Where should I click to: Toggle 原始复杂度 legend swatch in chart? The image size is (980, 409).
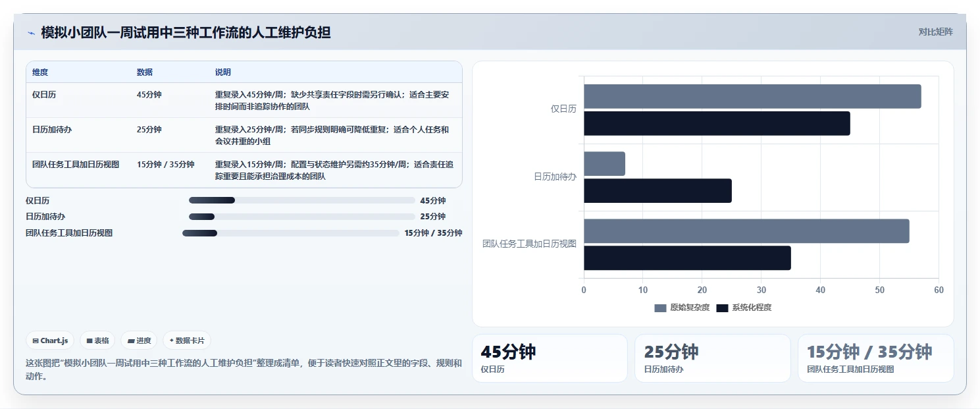point(660,308)
